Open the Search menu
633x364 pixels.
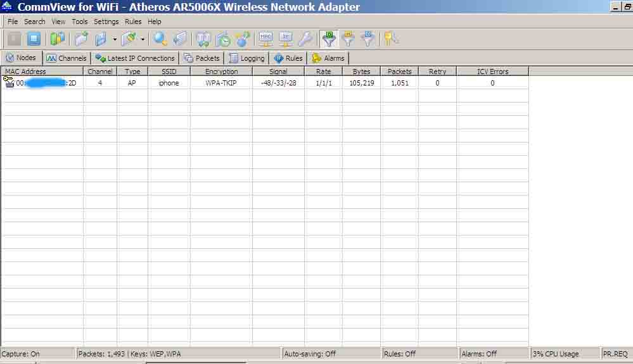[x=35, y=22]
